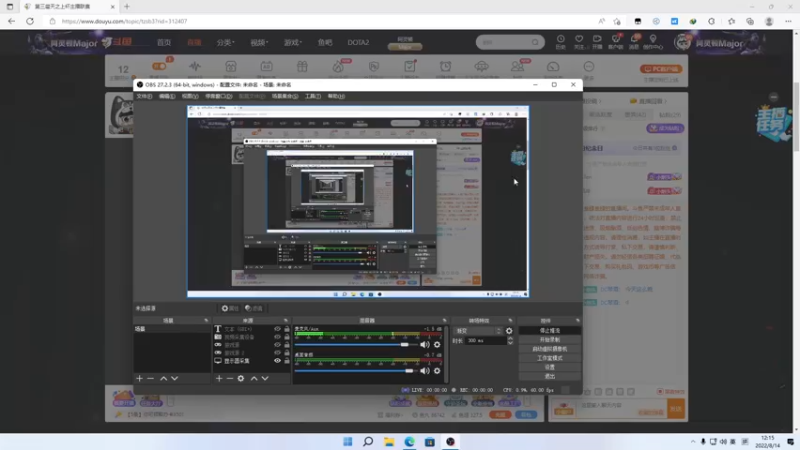The width and height of the screenshot is (800, 450).
Task: Click the browser refresh icon
Action: point(30,21)
